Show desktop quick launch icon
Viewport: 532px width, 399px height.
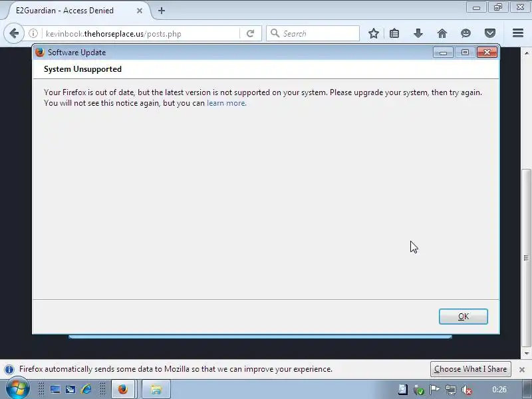(x=55, y=389)
